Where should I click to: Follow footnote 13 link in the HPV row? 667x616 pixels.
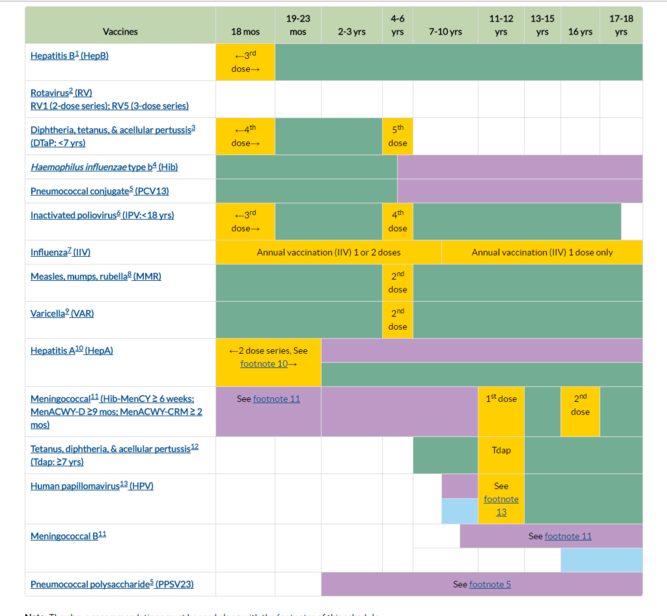[x=501, y=505]
